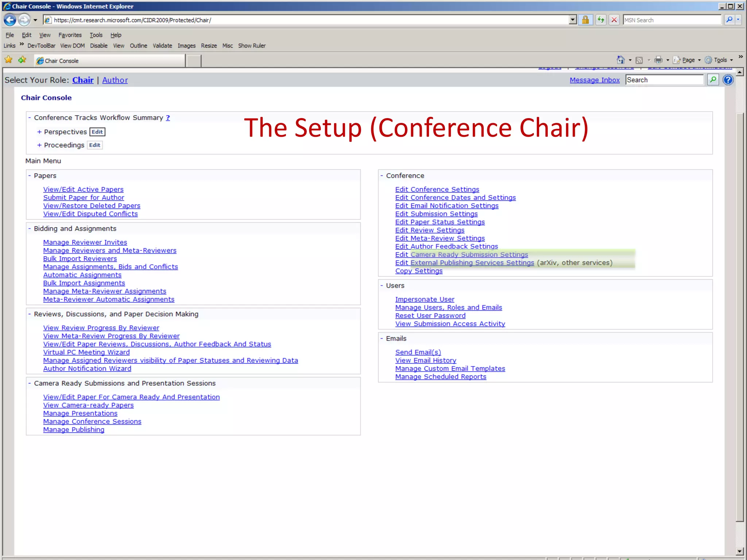Click the green page search magnifier button
The height and width of the screenshot is (560, 747).
pyautogui.click(x=713, y=80)
